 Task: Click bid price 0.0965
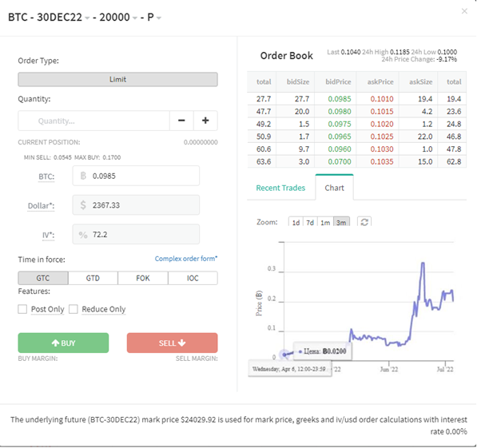pos(340,137)
